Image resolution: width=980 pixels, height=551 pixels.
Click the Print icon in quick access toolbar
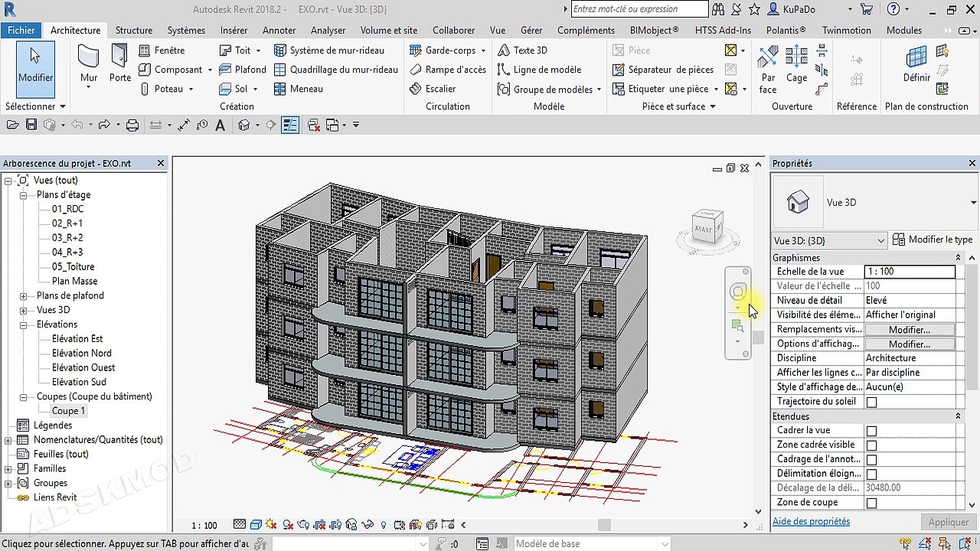click(132, 125)
